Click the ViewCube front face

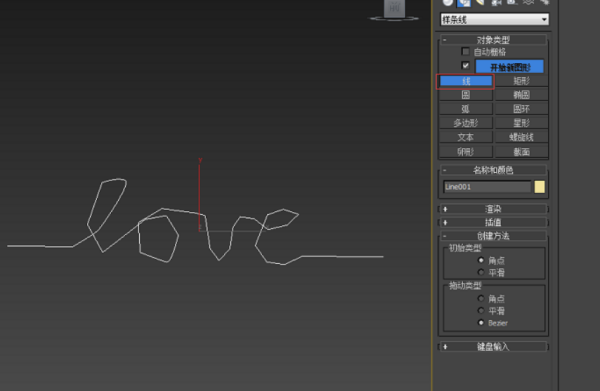(x=395, y=8)
